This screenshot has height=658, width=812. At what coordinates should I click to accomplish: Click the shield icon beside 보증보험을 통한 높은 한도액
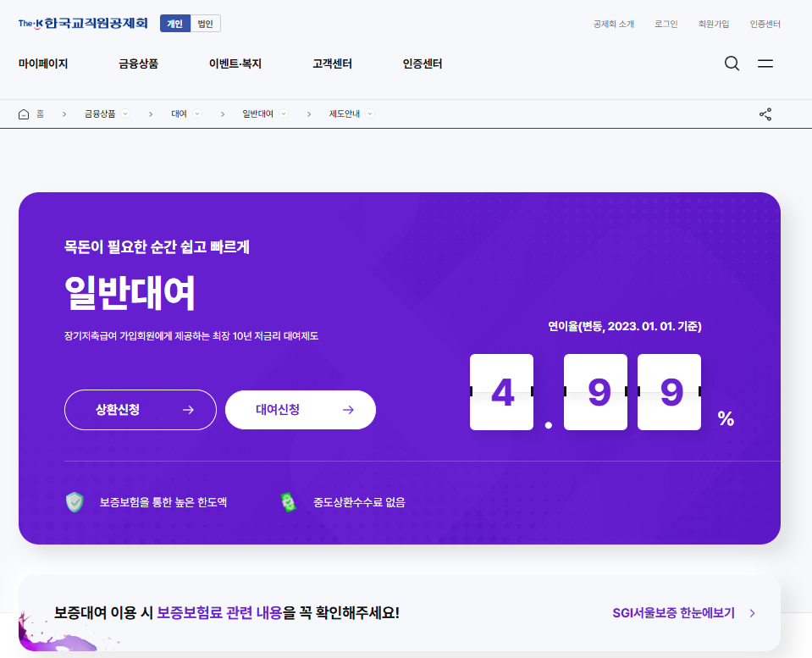coord(75,502)
